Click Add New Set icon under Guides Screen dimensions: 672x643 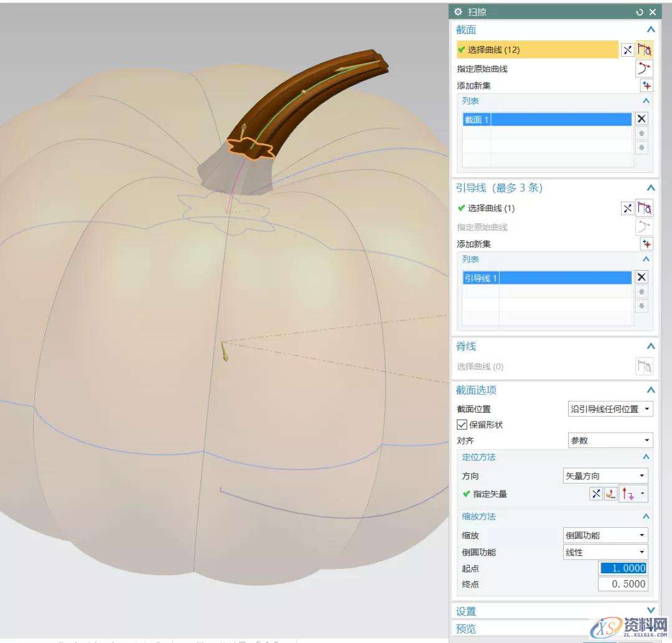tap(646, 244)
